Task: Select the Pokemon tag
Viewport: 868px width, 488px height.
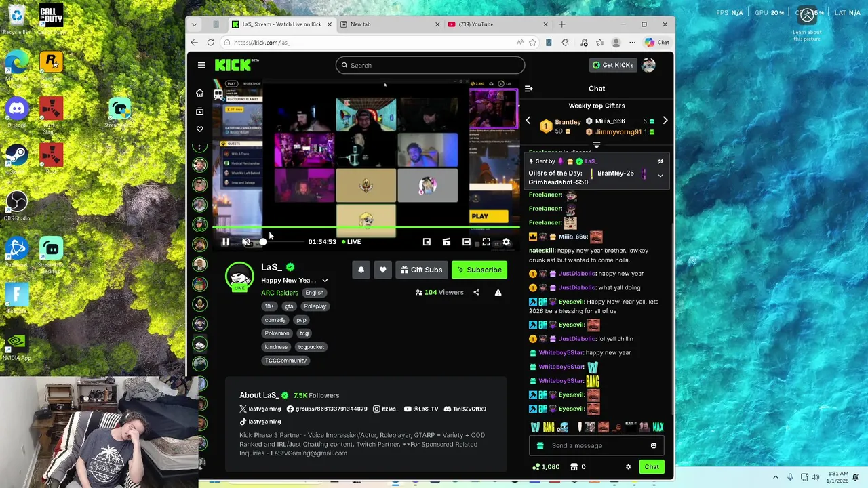Action: point(277,333)
